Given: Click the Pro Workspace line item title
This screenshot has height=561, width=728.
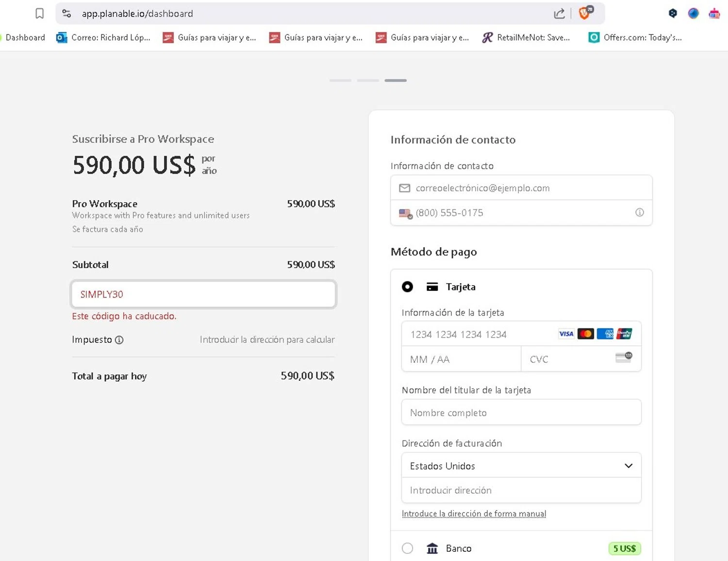Looking at the screenshot, I should [x=105, y=204].
